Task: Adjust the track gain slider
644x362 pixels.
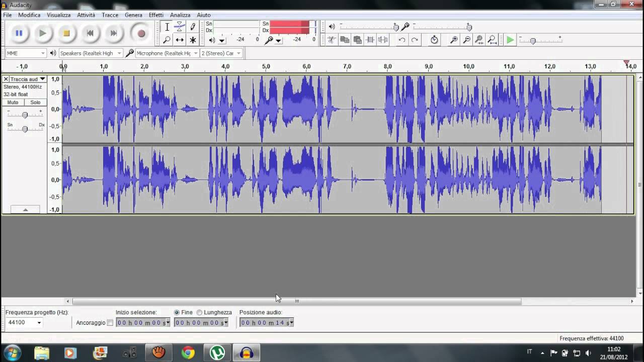Action: pyautogui.click(x=25, y=115)
